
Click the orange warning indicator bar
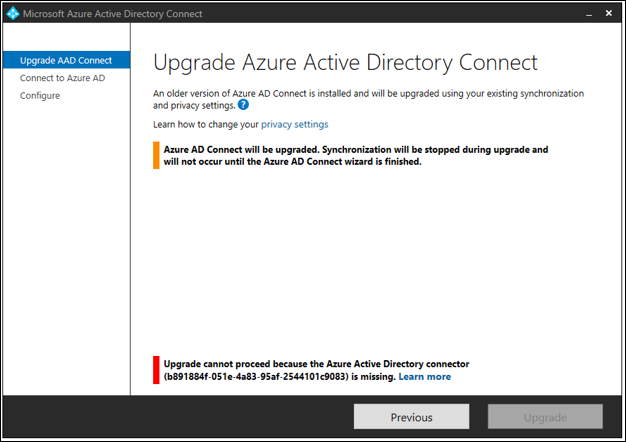(156, 155)
